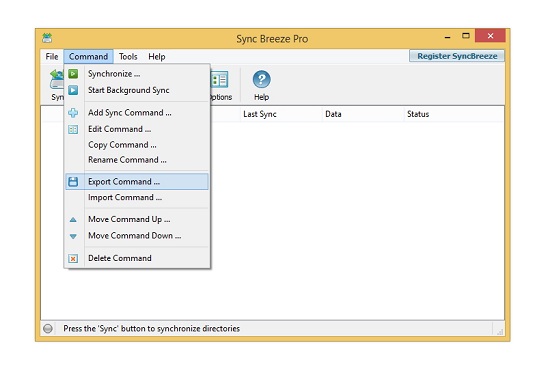Close the open Command menu
550x386 pixels.
coord(88,56)
